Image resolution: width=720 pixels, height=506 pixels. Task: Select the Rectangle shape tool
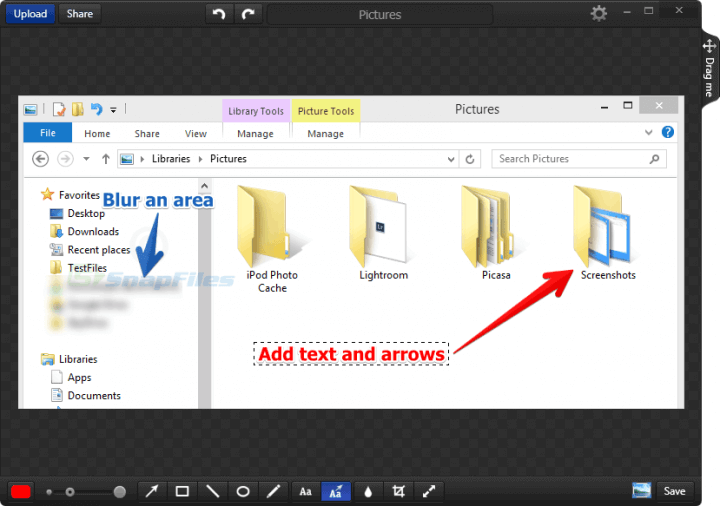[x=182, y=491]
